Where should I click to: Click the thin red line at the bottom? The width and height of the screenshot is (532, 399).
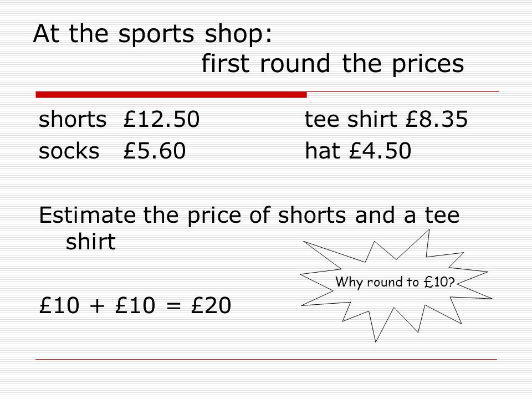(x=266, y=359)
